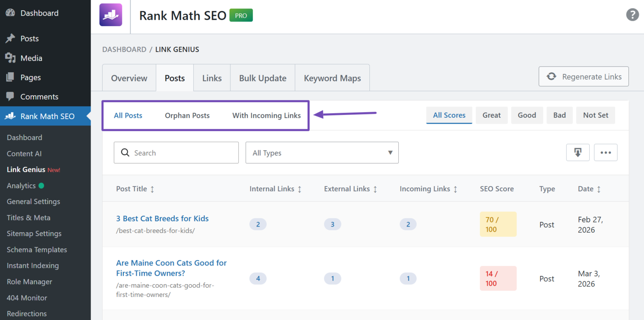
Task: Select the Orphan Posts filter
Action: coord(187,115)
